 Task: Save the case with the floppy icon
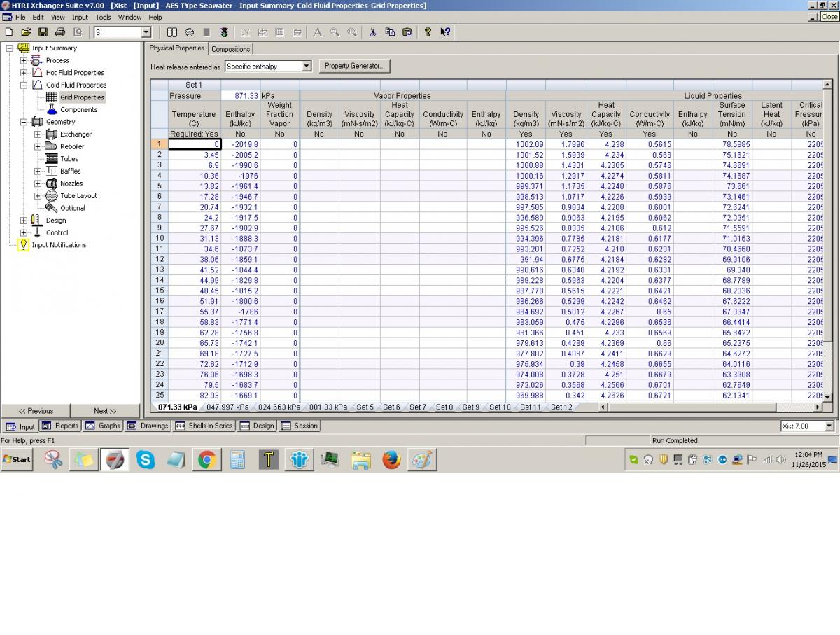tap(43, 32)
